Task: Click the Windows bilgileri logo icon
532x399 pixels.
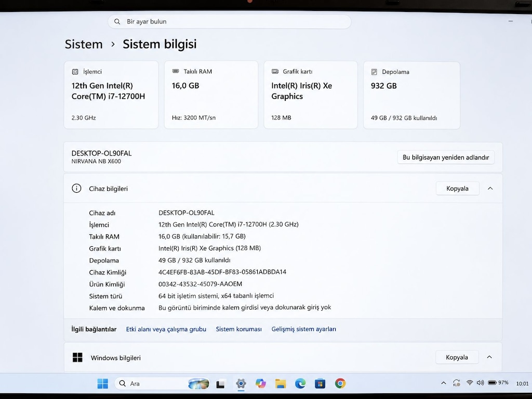Action: point(77,357)
